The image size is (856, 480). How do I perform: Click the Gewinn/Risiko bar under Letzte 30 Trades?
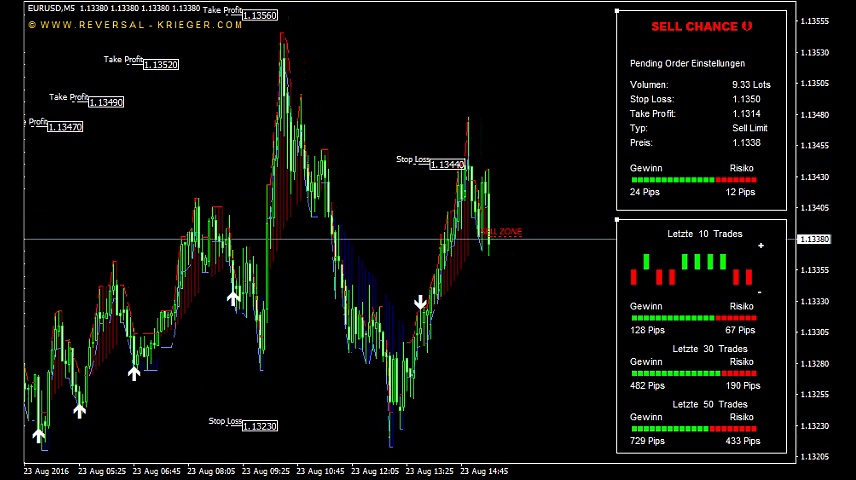tap(694, 374)
